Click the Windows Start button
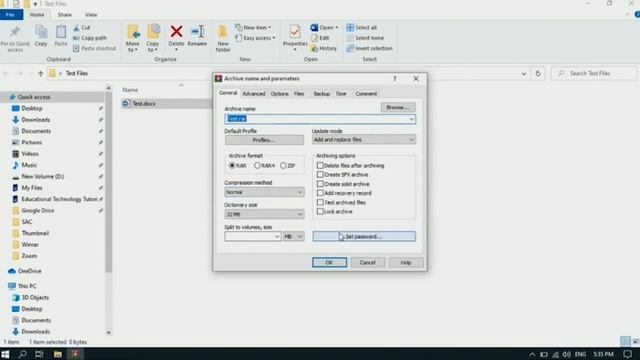 click(5, 354)
